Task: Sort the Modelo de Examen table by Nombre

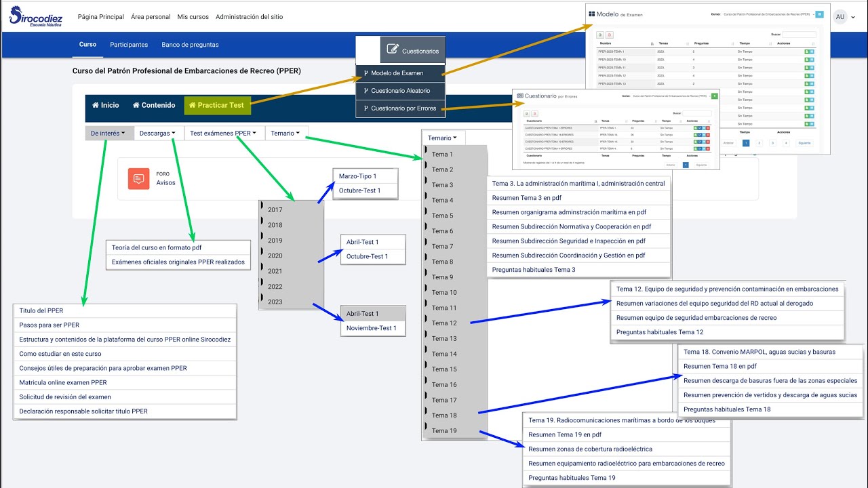Action: [605, 43]
